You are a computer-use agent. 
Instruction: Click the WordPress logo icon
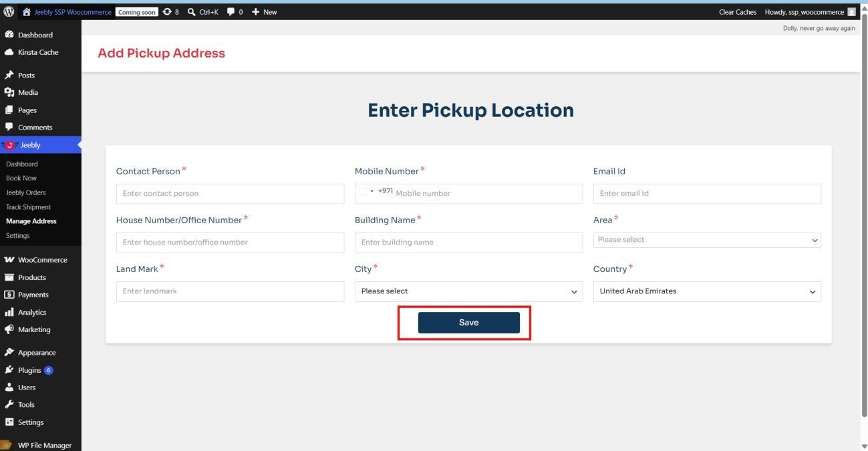coord(9,12)
